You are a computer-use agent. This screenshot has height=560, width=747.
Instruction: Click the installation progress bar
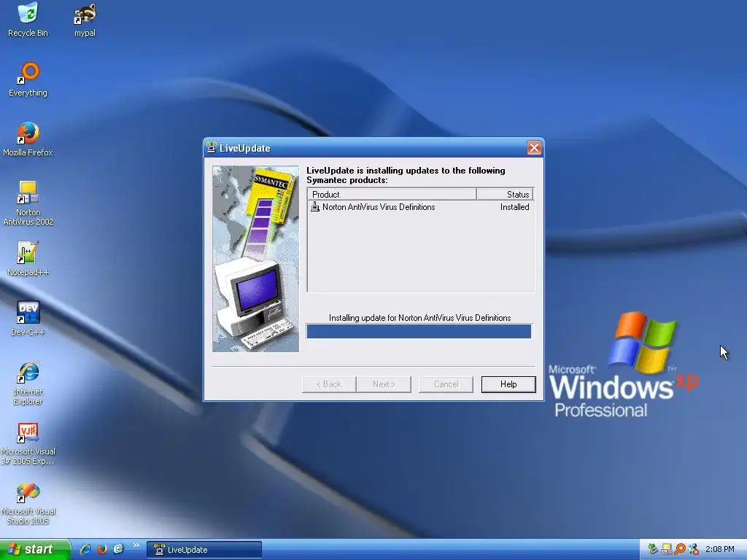point(419,332)
